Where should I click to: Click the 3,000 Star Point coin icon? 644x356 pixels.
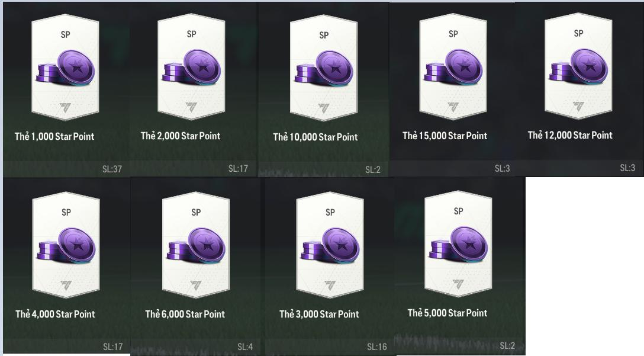point(330,245)
